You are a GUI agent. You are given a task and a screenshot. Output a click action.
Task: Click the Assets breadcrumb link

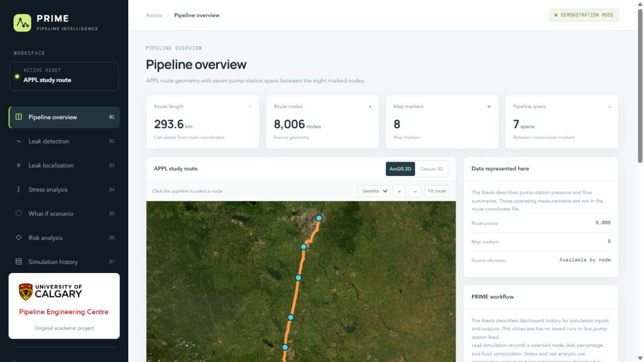[x=154, y=15]
